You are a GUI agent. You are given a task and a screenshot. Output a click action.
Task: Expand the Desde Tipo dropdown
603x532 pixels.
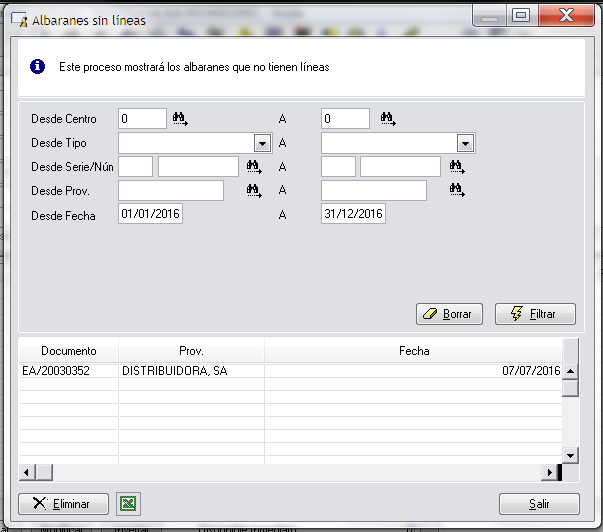262,143
